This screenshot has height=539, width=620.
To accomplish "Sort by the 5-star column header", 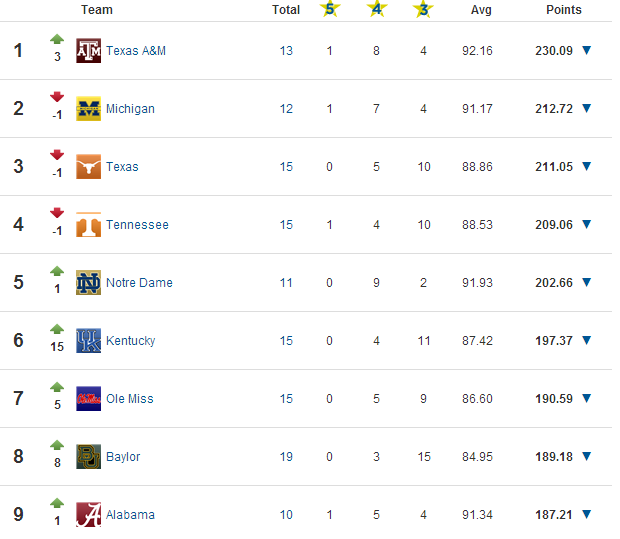I will click(x=330, y=9).
